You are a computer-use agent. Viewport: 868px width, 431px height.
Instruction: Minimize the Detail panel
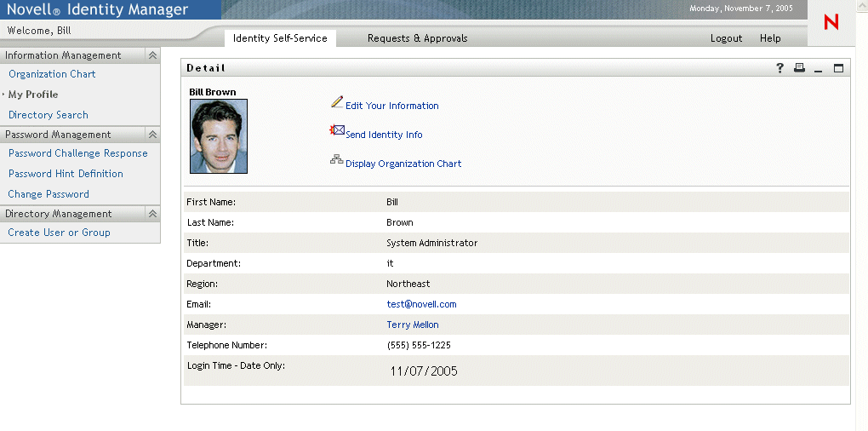click(819, 69)
